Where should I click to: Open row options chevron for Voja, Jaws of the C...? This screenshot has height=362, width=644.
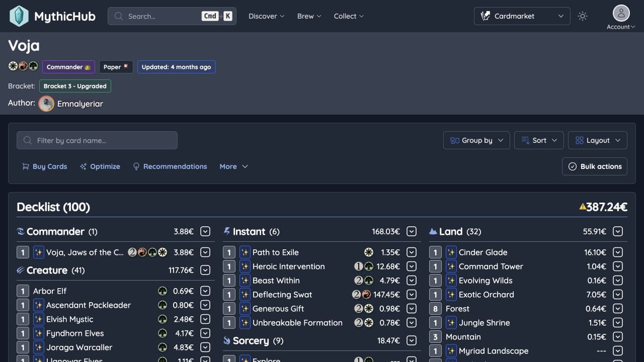point(205,252)
